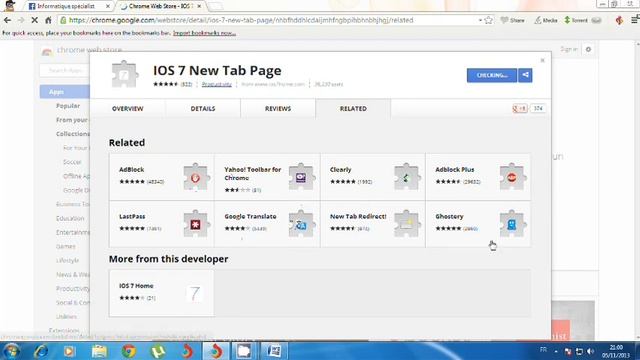Open the rating count link near the stars
640x360 pixels.
(x=186, y=84)
